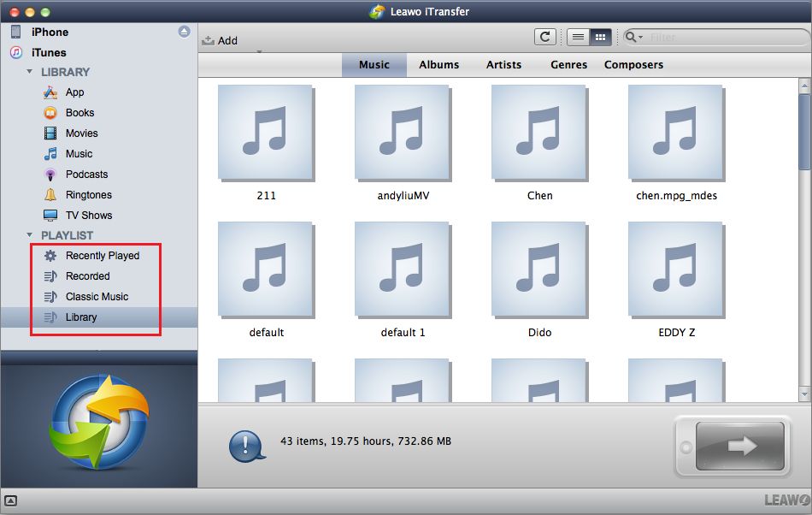Collapse the LIBRARY section
This screenshot has width=812, height=515.
coord(30,73)
